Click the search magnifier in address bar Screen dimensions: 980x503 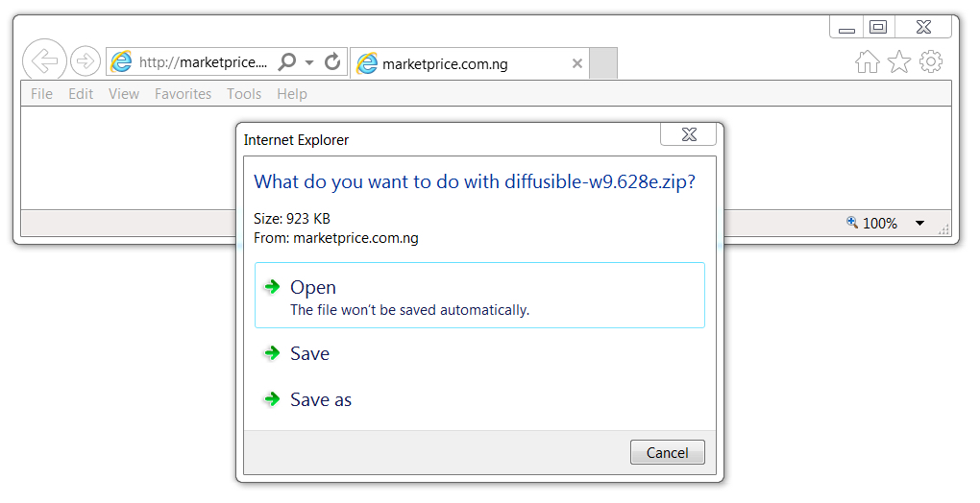(x=287, y=61)
